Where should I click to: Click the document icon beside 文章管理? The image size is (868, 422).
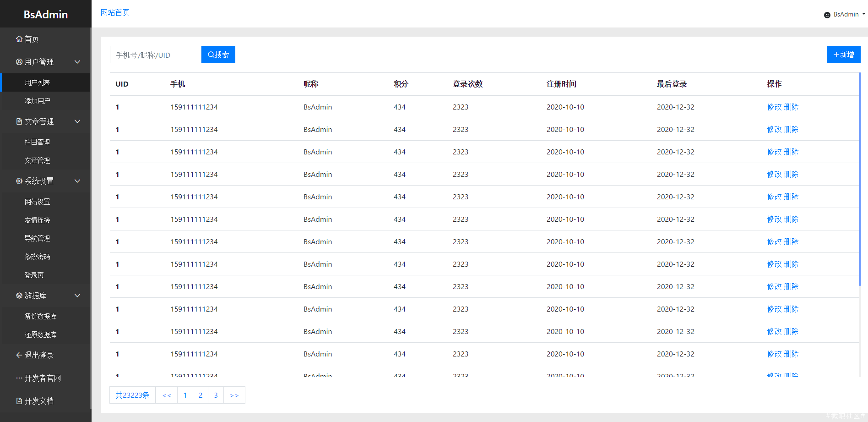[x=19, y=121]
